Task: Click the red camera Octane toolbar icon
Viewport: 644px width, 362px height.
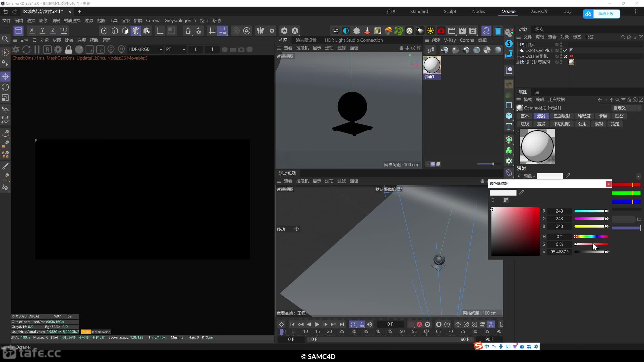Action: pos(441,31)
